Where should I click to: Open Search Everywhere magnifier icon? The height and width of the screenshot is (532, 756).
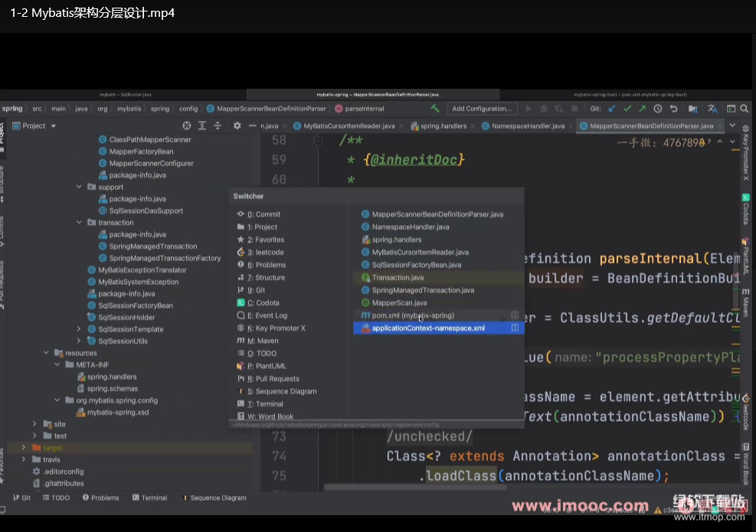pyautogui.click(x=744, y=109)
